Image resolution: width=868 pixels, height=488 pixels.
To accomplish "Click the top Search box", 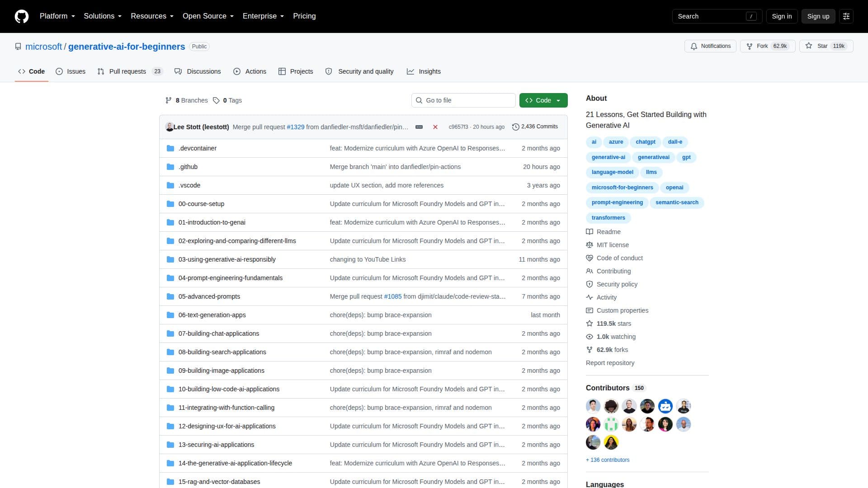I will tap(717, 16).
